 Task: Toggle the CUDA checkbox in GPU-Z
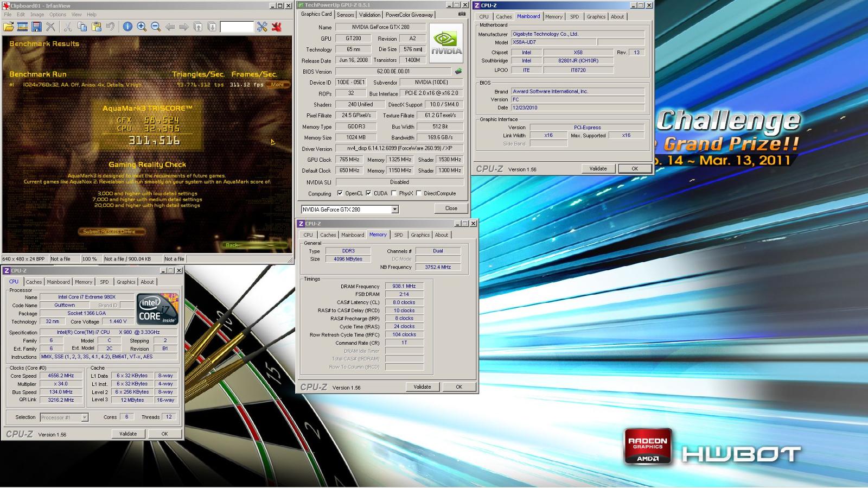368,193
